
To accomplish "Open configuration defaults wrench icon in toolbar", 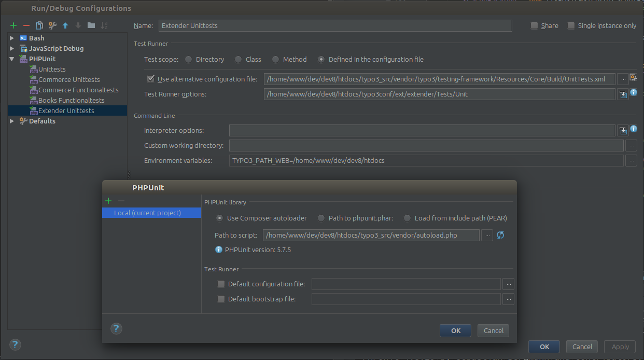I will 52,25.
